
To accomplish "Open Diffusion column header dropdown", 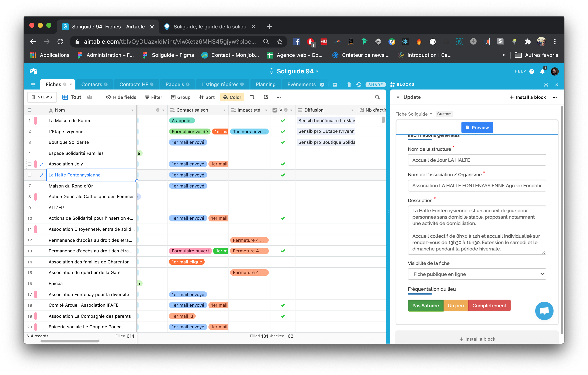I will click(352, 110).
